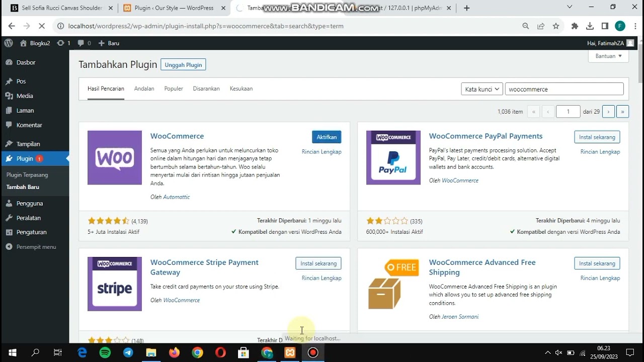Install WooCommerce Stripe Payment Gateway
644x362 pixels.
(x=318, y=263)
